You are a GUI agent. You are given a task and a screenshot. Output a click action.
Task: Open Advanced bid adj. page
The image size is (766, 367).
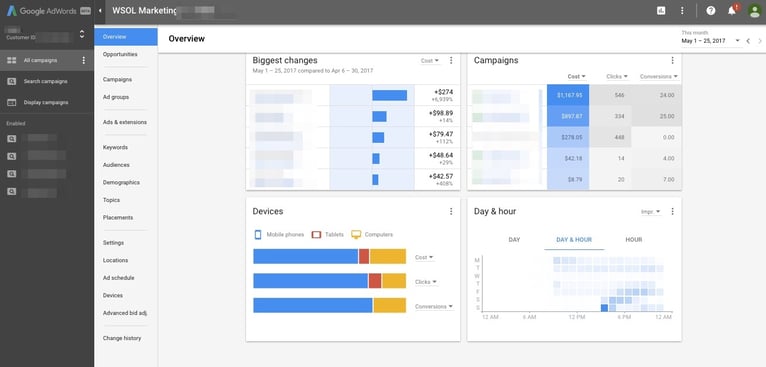pos(126,313)
